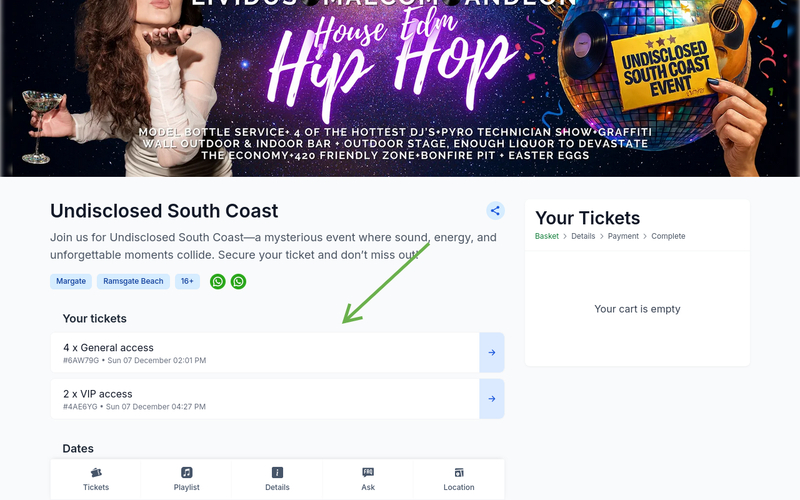The image size is (800, 500).
Task: Click the arrow button on the General access ticket
Action: point(492,353)
